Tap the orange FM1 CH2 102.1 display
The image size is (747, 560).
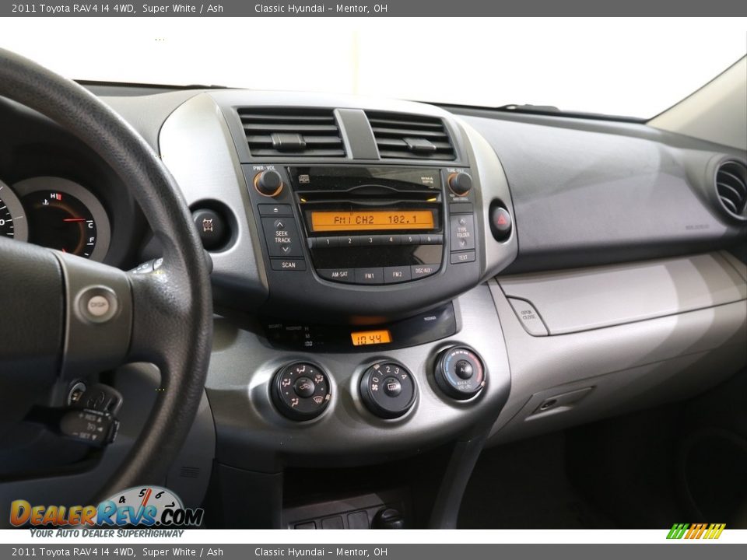372,220
